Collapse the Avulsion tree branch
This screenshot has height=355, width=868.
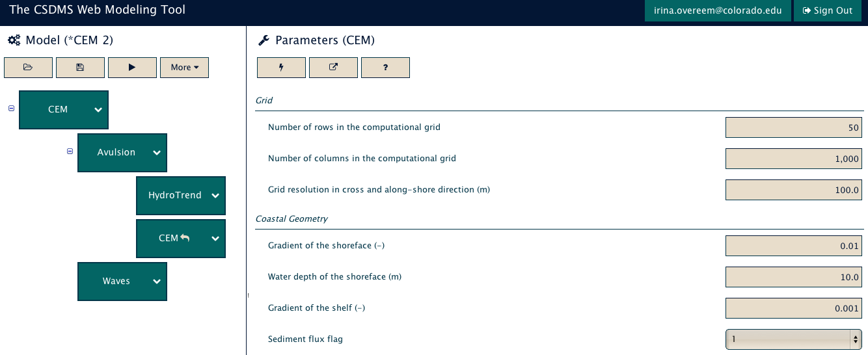pyautogui.click(x=70, y=151)
